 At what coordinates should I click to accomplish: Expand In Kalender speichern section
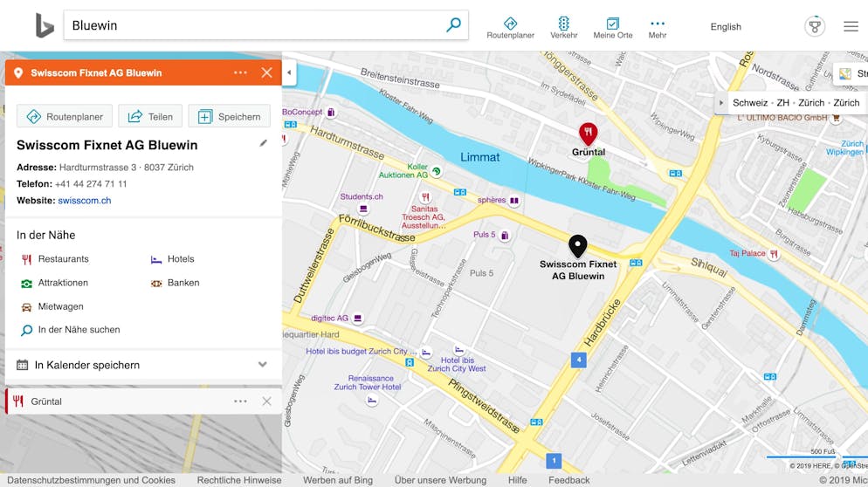(x=143, y=365)
